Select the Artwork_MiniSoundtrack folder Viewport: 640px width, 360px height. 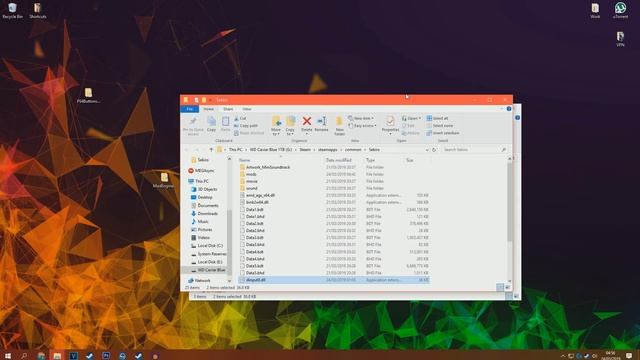(268, 167)
